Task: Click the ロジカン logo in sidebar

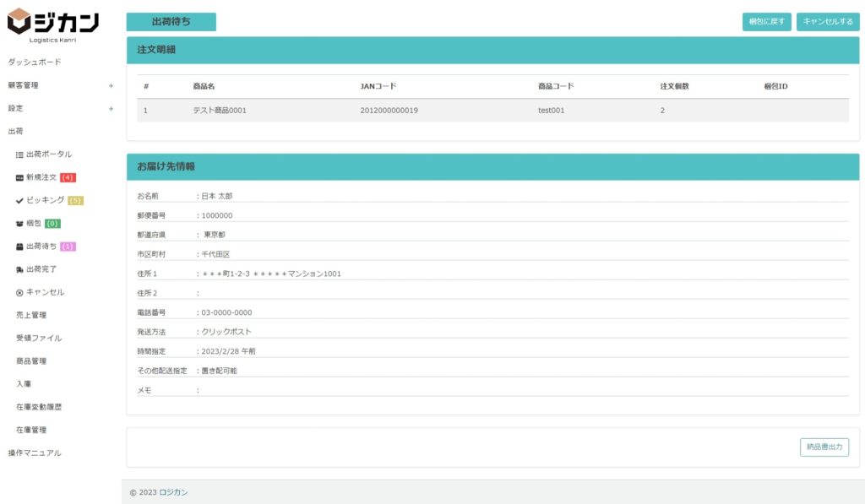Action: (x=52, y=25)
